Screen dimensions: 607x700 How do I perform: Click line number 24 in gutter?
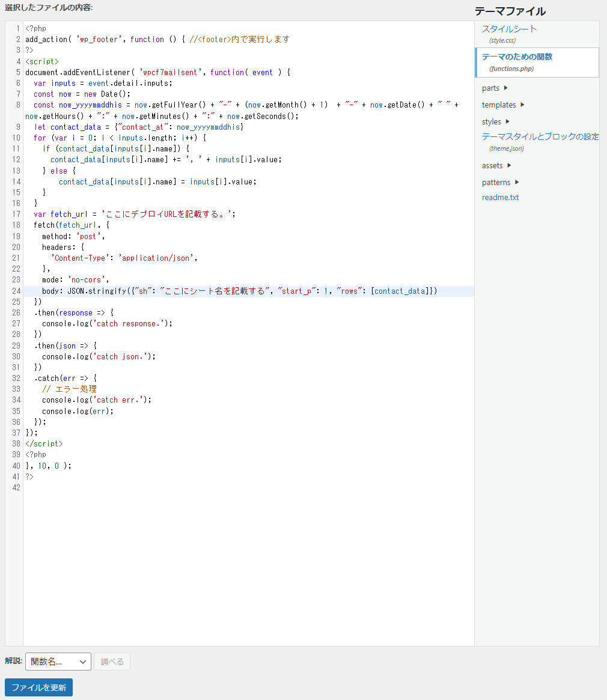tap(16, 291)
